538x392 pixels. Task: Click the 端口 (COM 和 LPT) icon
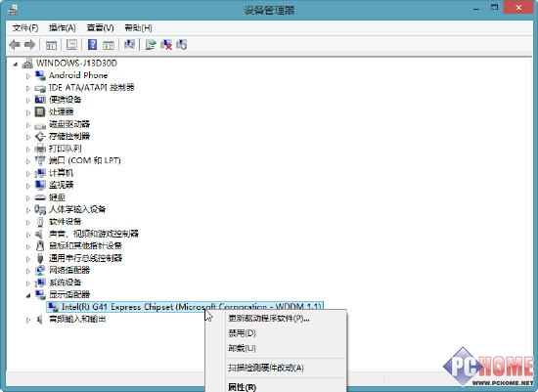point(40,160)
